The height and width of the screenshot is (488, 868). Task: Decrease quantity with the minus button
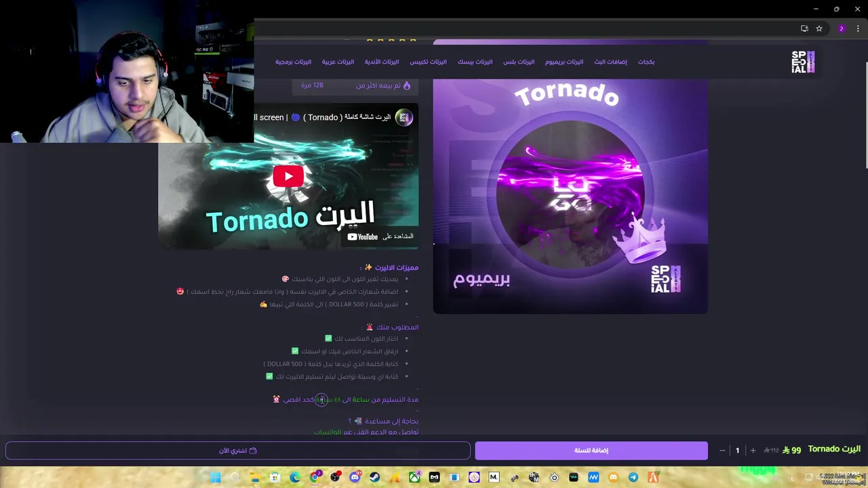(722, 450)
